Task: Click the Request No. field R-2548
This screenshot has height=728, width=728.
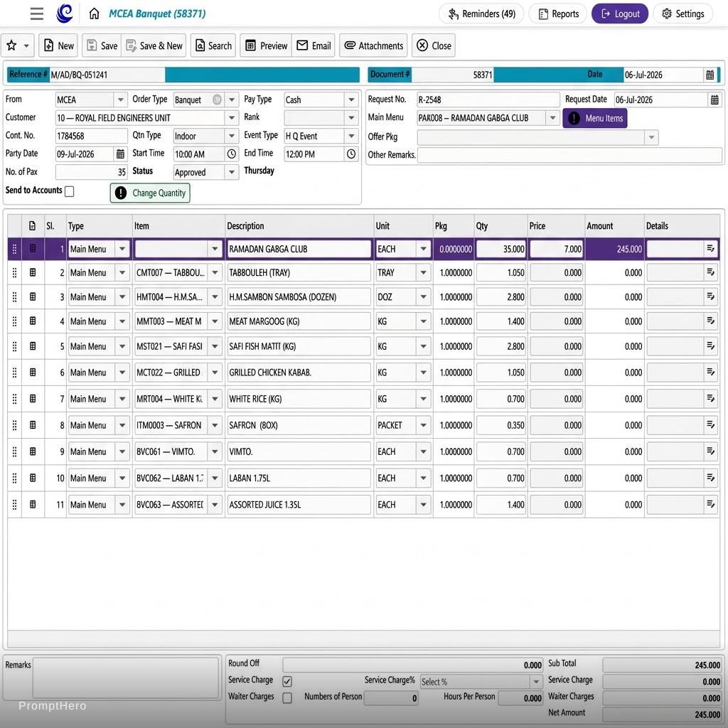Action: (488, 100)
